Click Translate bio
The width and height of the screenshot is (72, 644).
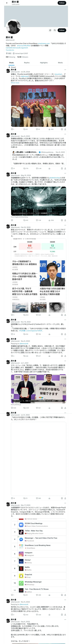tap(10, 50)
